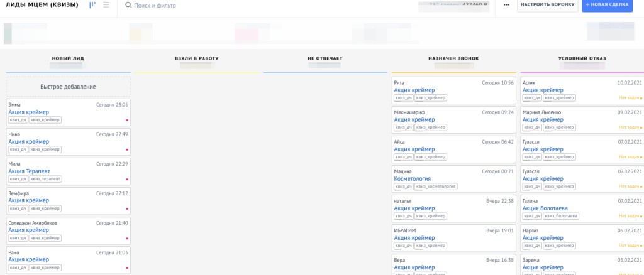The height and width of the screenshot is (275, 644).
Task: Click the Назначен звонок column header
Action: coord(453,58)
